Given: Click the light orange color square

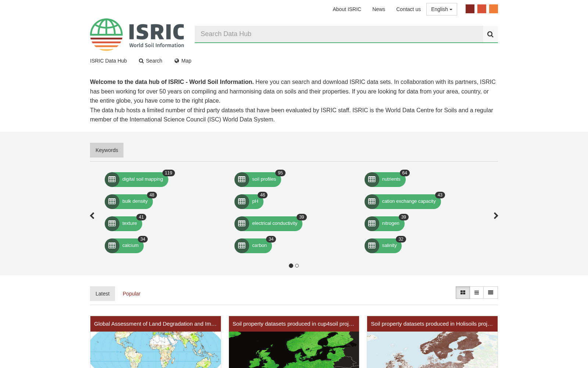Looking at the screenshot, I should 494,9.
